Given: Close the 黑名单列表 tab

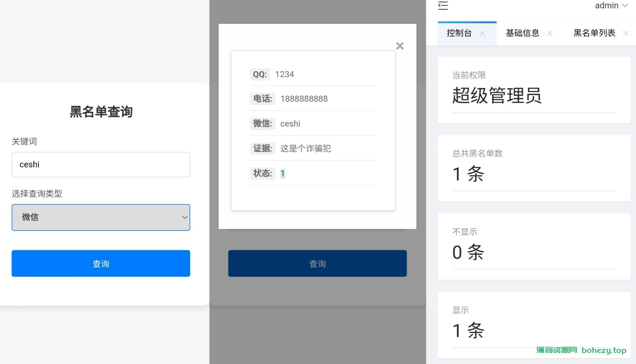Looking at the screenshot, I should point(626,34).
